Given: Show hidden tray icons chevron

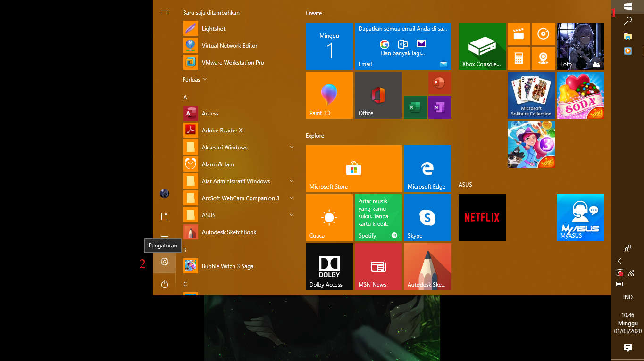Looking at the screenshot, I should click(x=619, y=261).
